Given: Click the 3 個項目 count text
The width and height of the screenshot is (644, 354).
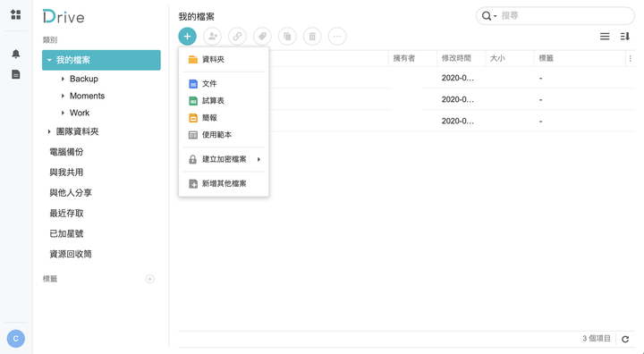Looking at the screenshot, I should [x=597, y=339].
